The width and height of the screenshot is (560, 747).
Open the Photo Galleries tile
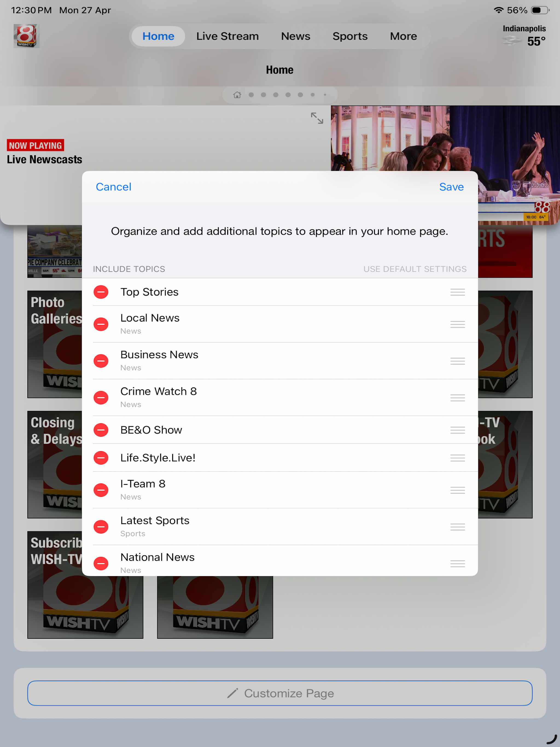pos(55,344)
